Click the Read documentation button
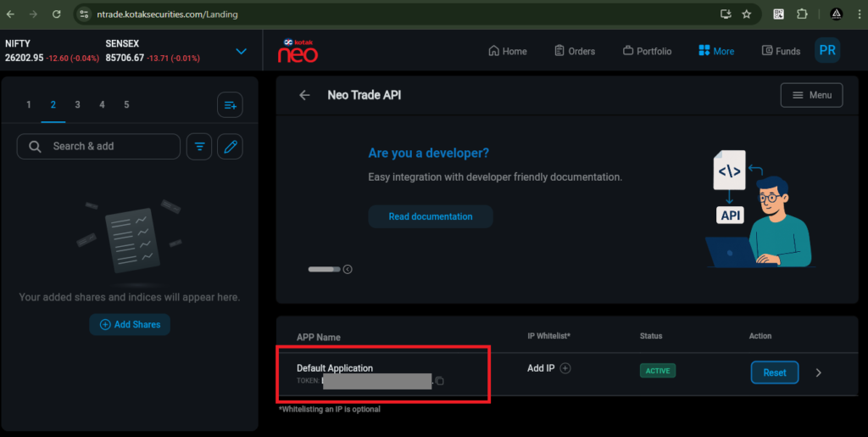Viewport: 868px width, 437px height. tap(431, 216)
